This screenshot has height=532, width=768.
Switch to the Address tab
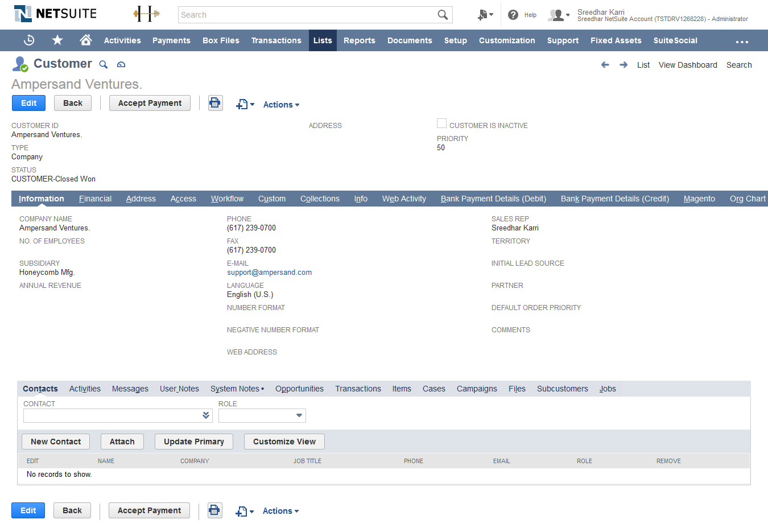coord(141,199)
